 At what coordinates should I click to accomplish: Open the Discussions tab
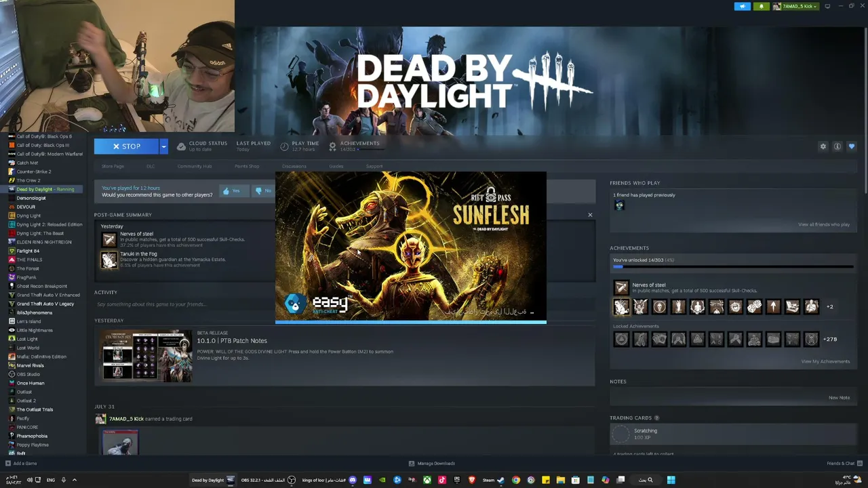(x=294, y=166)
